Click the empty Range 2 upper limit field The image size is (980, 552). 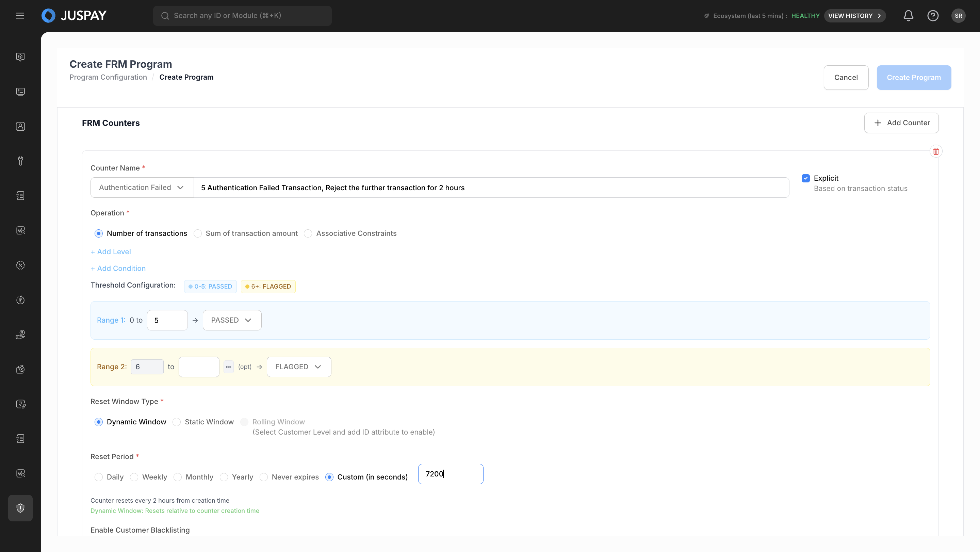pyautogui.click(x=199, y=367)
